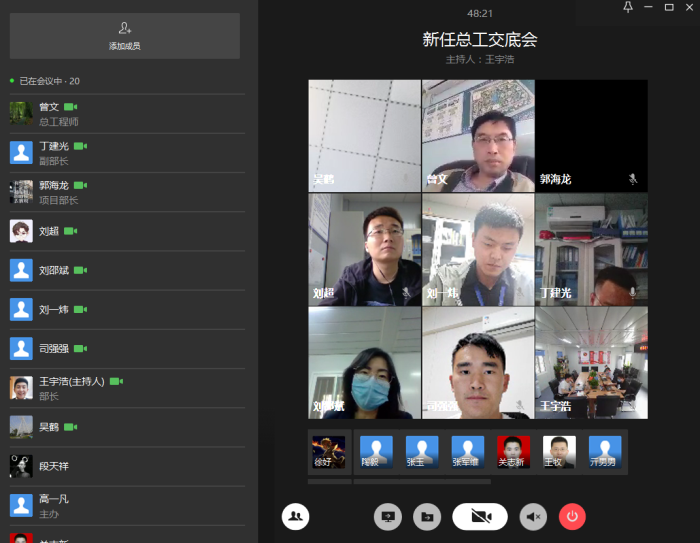Click the 添加成员 add member button
The height and width of the screenshot is (543, 700).
coord(124,36)
